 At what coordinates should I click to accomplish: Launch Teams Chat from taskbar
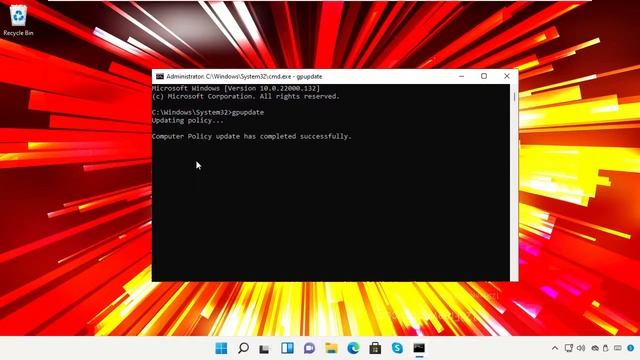(309, 348)
